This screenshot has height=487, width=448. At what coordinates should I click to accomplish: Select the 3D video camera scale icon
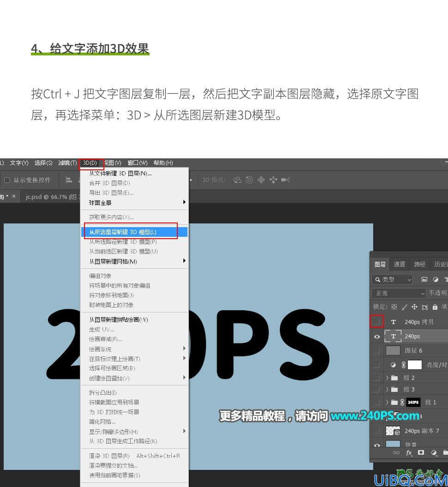coord(285,180)
